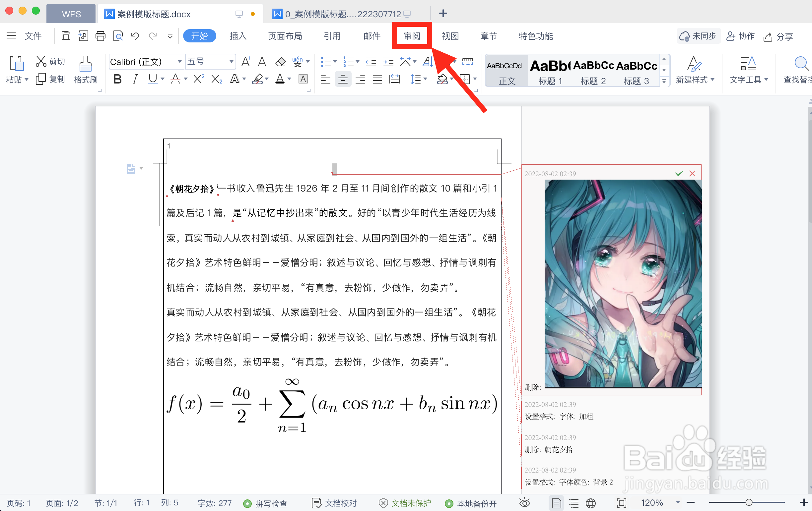Expand the numbered list options arrow

pyautogui.click(x=358, y=62)
